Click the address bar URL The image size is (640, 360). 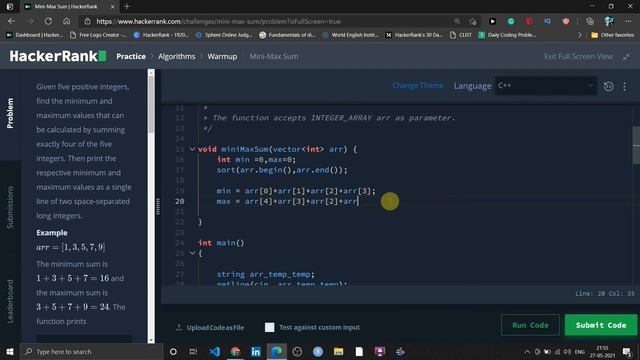click(x=218, y=21)
